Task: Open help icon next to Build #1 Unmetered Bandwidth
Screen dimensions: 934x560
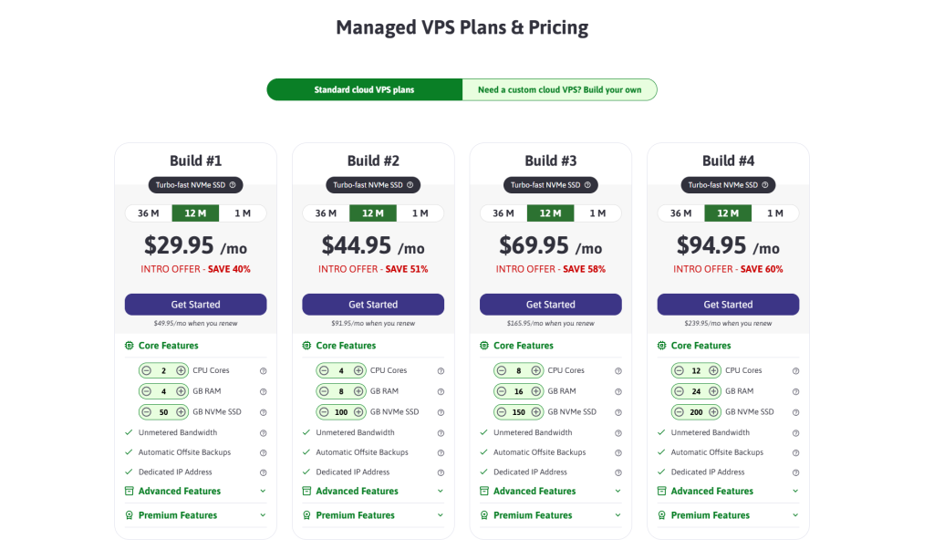Action: (x=264, y=433)
